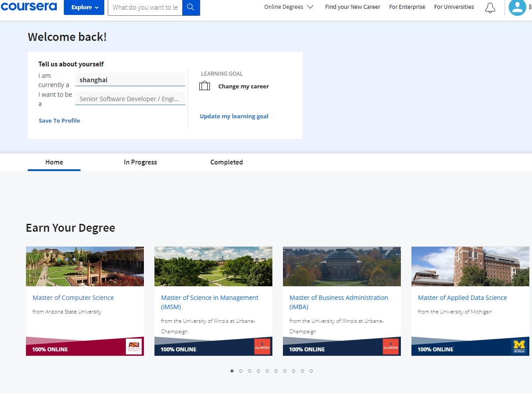Click the 'Earn Your Degree' heading
The height and width of the screenshot is (394, 532).
point(70,228)
